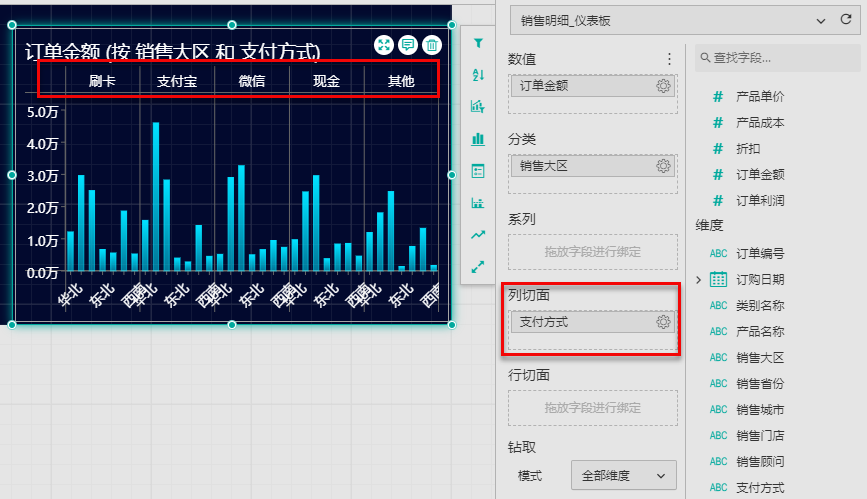Open the three-dot menu beside 数值

[669, 59]
